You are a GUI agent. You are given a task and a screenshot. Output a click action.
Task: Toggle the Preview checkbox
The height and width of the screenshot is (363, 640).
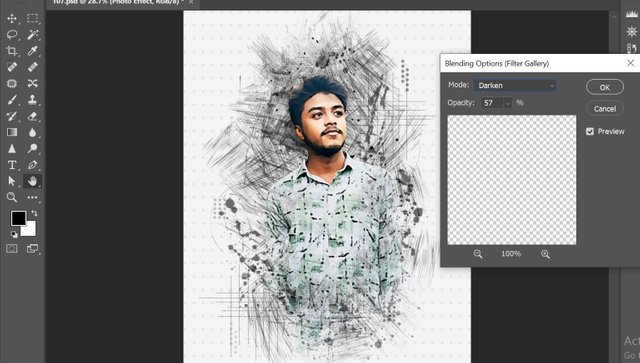tap(590, 131)
